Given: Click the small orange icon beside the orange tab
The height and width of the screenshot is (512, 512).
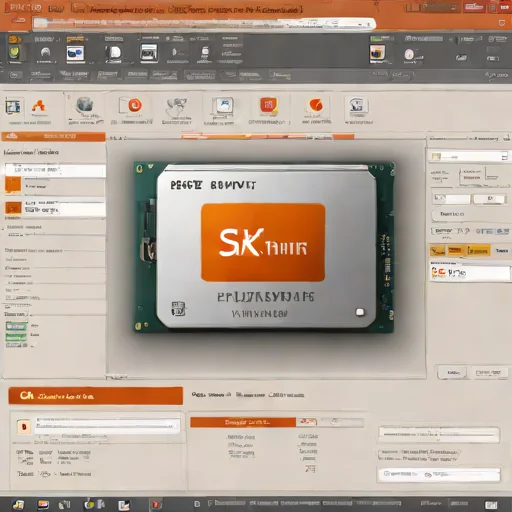Looking at the screenshot, I should tap(308, 422).
